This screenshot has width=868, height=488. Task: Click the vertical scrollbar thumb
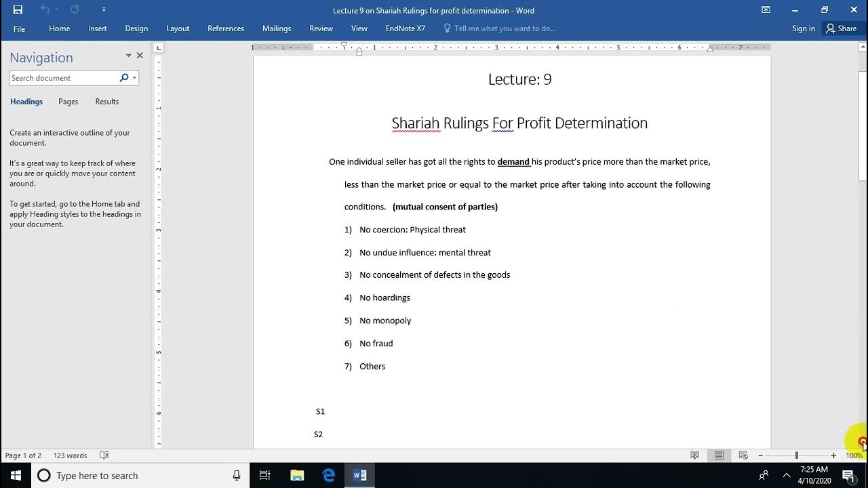(x=863, y=125)
